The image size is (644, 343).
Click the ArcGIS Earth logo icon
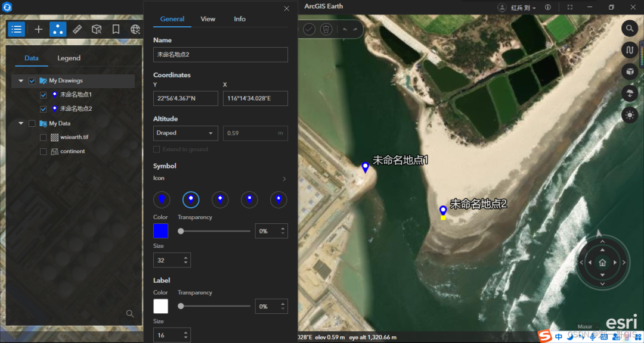7,7
